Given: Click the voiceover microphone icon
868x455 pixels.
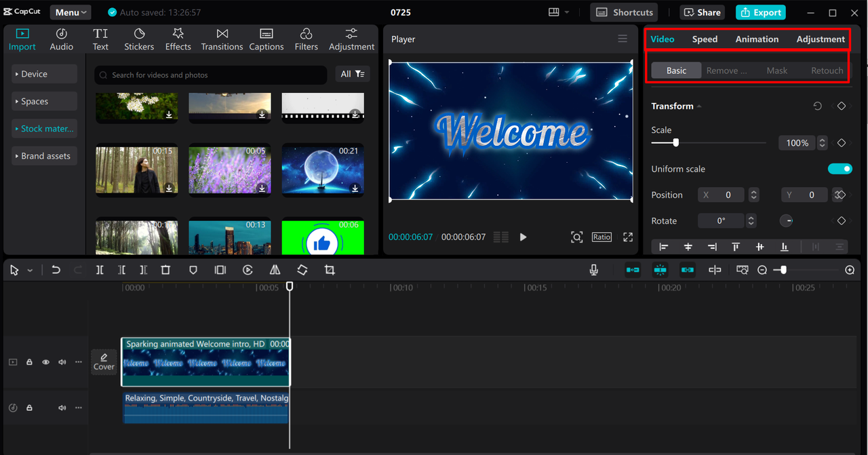Looking at the screenshot, I should click(594, 270).
